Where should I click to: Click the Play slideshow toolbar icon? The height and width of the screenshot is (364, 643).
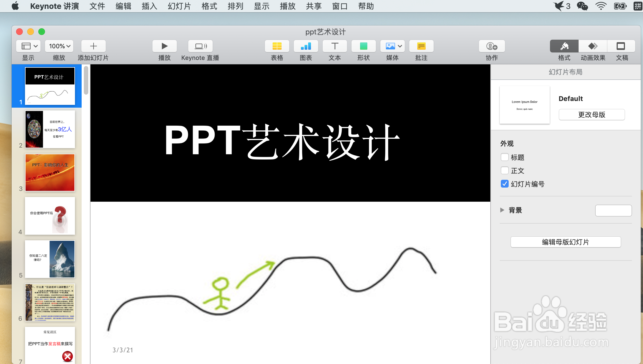point(164,46)
